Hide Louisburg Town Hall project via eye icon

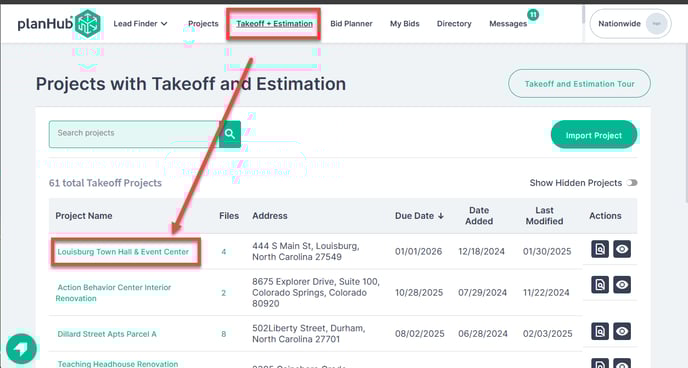click(x=622, y=249)
